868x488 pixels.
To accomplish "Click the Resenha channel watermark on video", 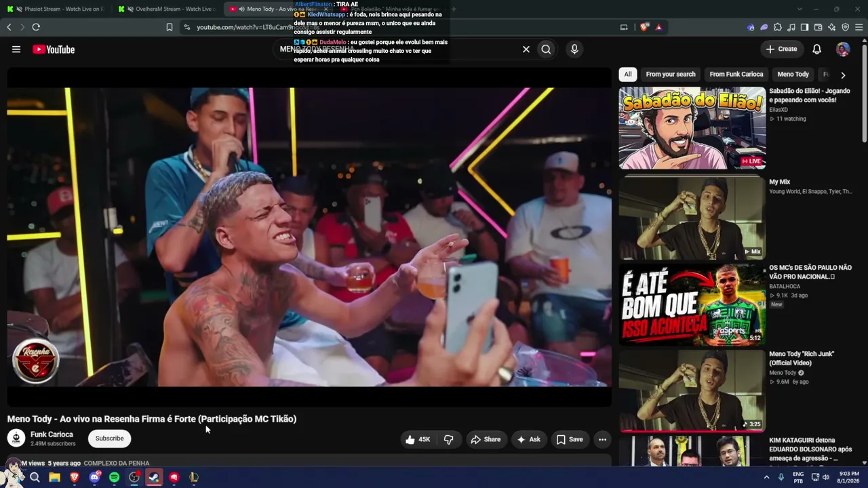I will click(x=36, y=361).
